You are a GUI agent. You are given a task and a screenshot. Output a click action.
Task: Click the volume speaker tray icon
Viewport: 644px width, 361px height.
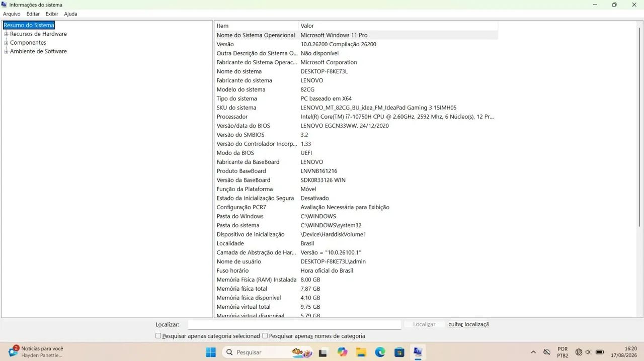(588, 352)
